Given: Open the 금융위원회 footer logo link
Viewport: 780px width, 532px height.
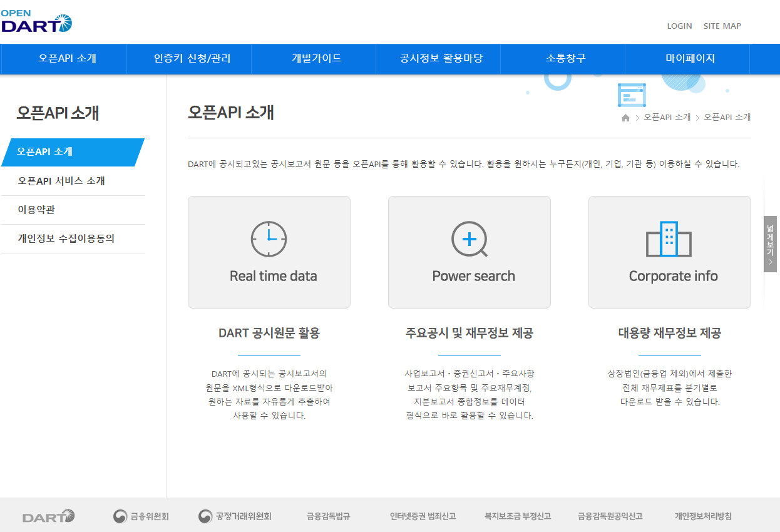Looking at the screenshot, I should point(141,516).
